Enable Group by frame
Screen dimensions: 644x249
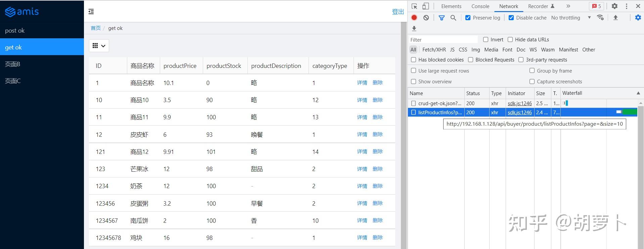point(532,71)
